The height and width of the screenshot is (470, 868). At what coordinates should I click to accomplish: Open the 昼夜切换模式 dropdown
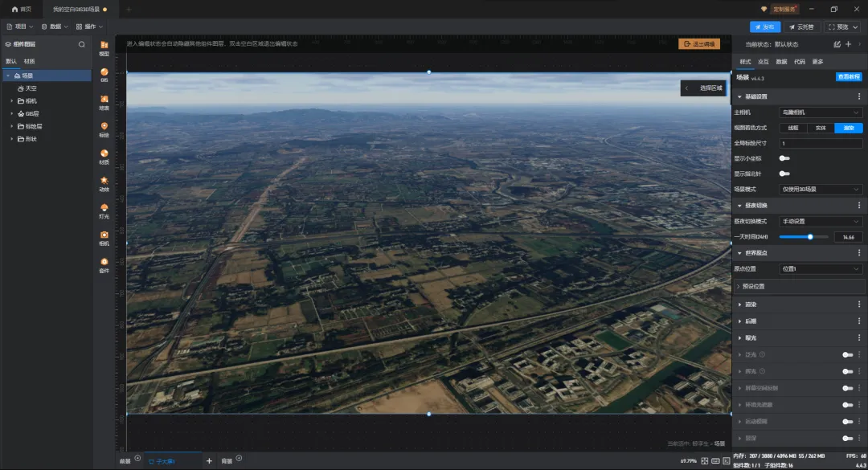pyautogui.click(x=821, y=222)
